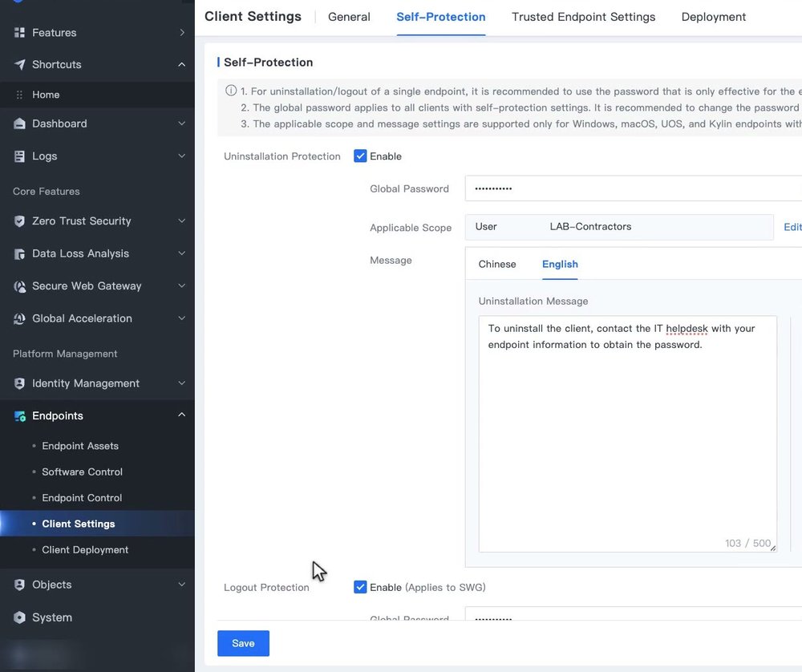Open the Deployment tab

[714, 17]
